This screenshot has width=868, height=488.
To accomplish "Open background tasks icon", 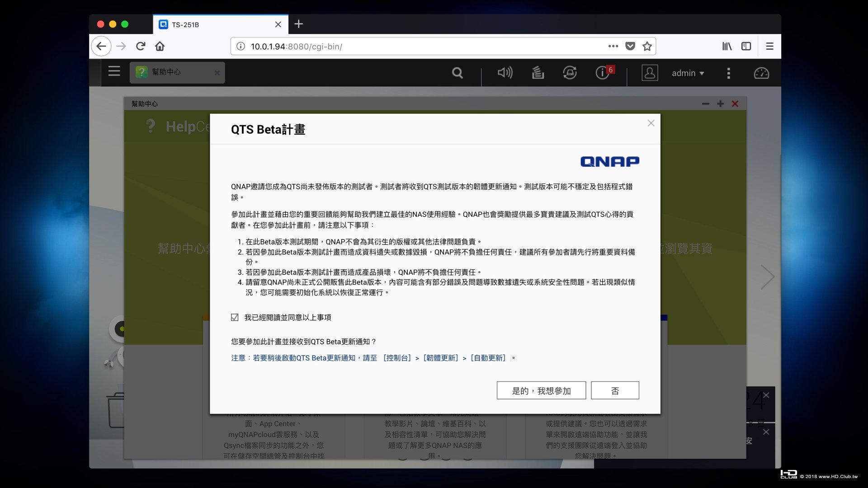I will pyautogui.click(x=538, y=73).
